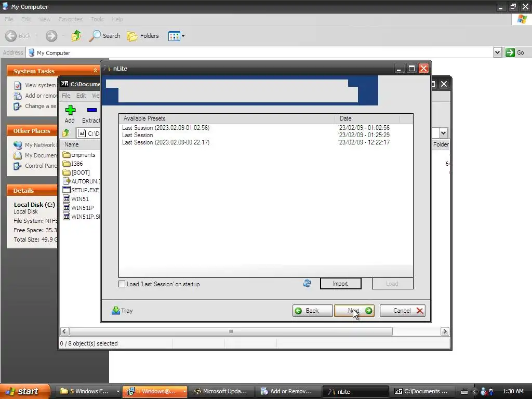Click the Forward arrow in My Computer toolbar
The height and width of the screenshot is (399, 532).
click(x=51, y=36)
